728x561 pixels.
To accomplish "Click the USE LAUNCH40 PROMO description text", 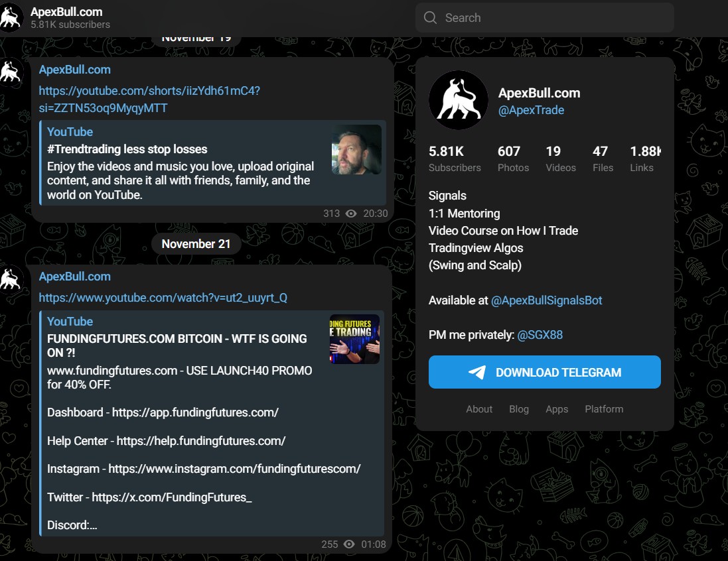I will tap(180, 377).
